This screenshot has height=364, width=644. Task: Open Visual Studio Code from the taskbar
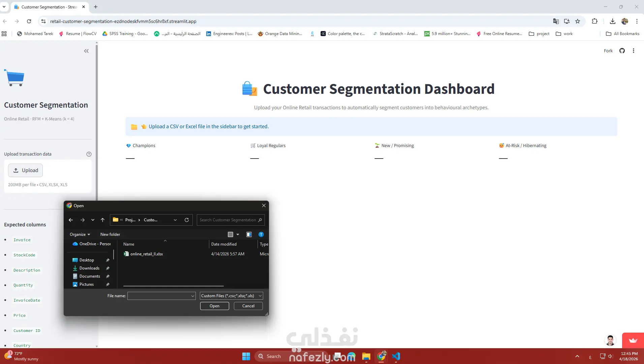pos(396,356)
